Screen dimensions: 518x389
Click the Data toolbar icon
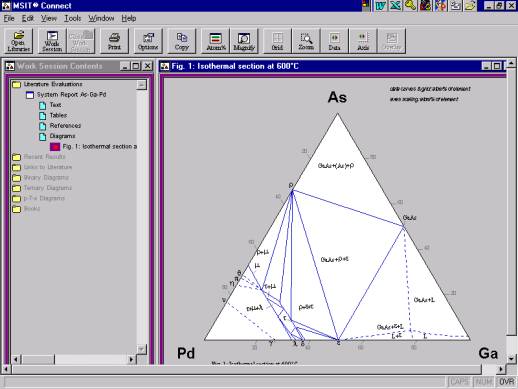334,41
